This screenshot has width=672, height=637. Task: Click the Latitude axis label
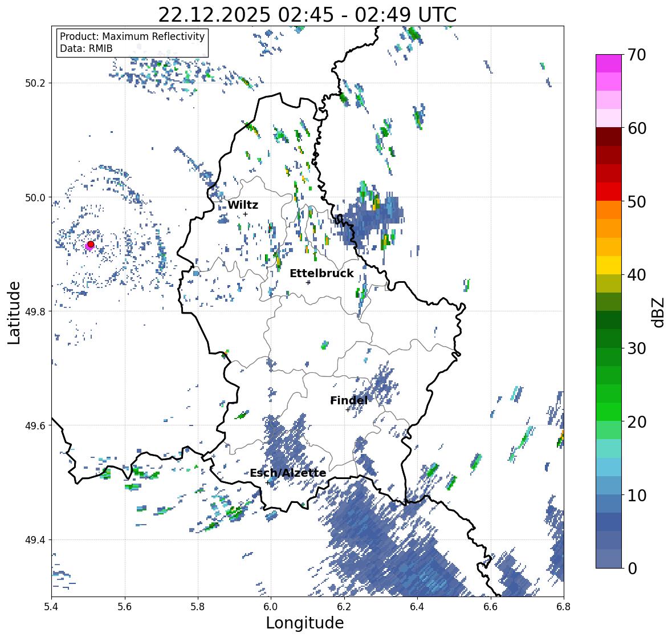click(x=14, y=313)
